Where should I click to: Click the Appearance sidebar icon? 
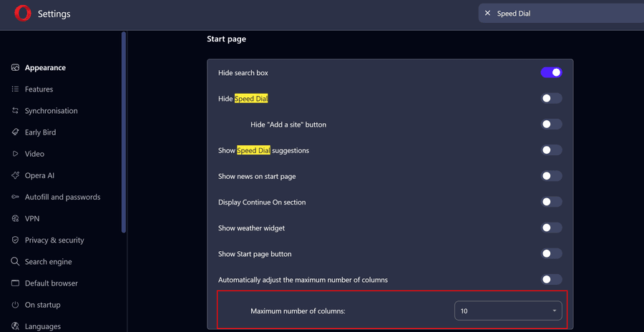point(15,68)
